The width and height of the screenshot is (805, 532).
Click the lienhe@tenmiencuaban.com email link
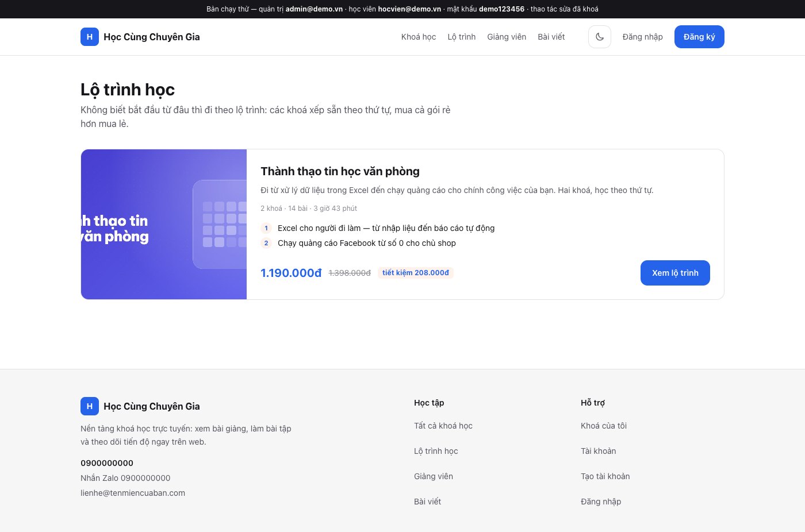133,493
